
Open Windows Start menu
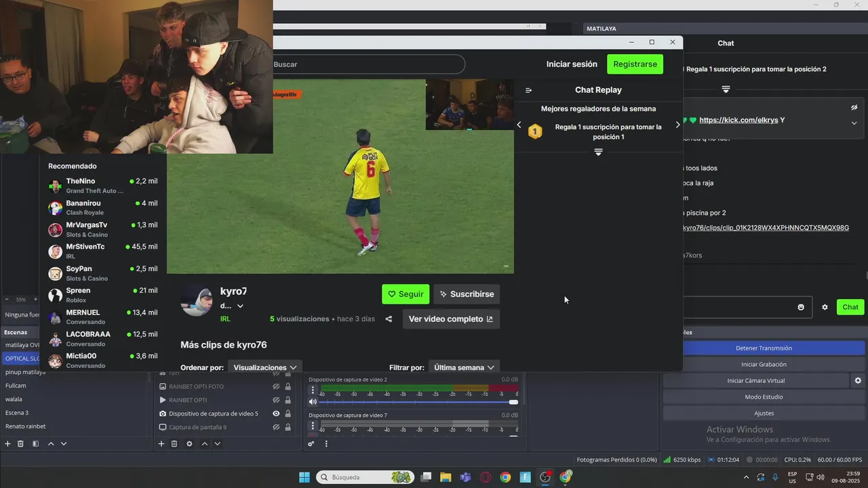click(x=304, y=477)
